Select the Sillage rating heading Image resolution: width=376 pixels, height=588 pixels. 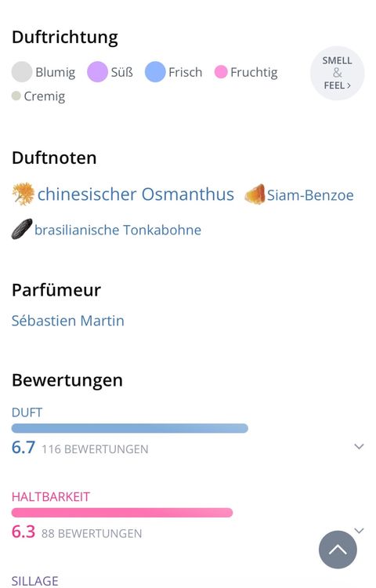coord(34,580)
